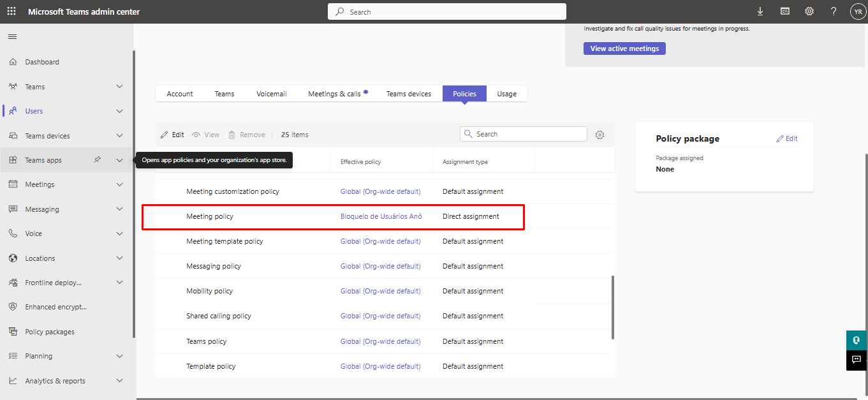The height and width of the screenshot is (400, 868).
Task: Switch to the Teams devices tab
Action: click(409, 94)
